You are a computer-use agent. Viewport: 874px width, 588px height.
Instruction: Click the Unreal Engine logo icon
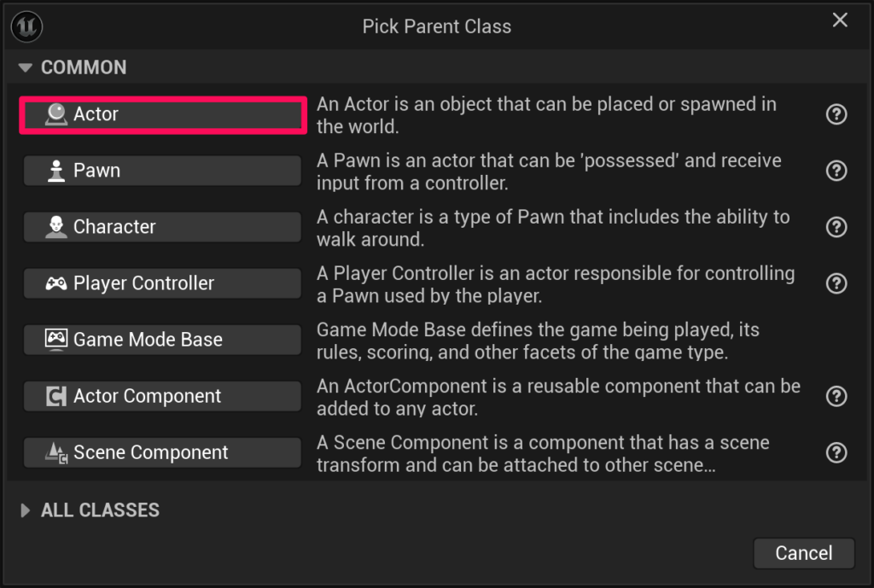[27, 26]
